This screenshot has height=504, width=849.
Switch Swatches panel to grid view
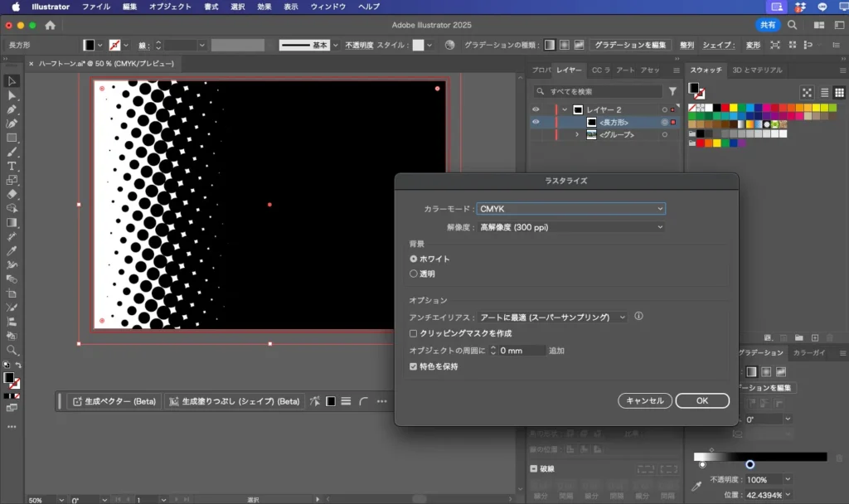tap(840, 93)
